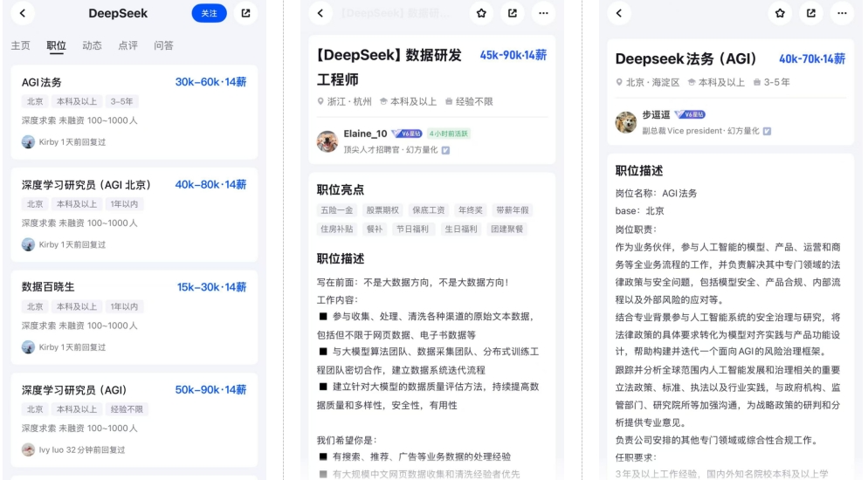This screenshot has width=868, height=480.
Task: Share the 数据研发工程师 job posting
Action: (513, 13)
